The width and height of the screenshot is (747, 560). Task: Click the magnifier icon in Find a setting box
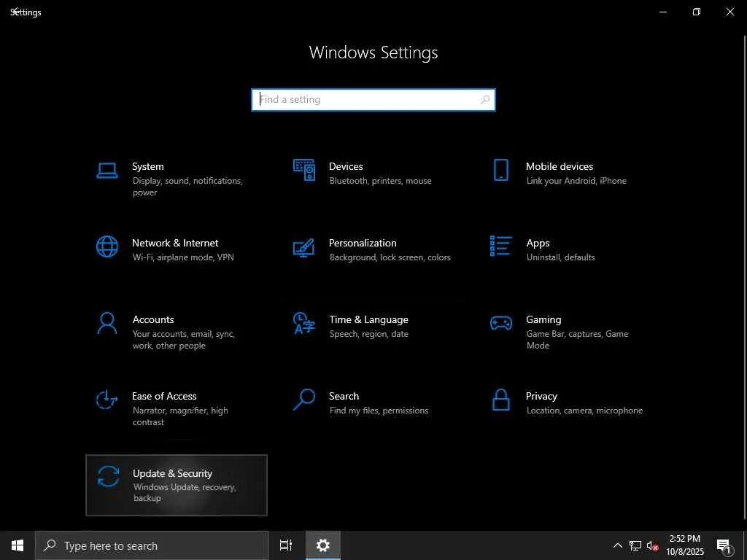pyautogui.click(x=485, y=99)
